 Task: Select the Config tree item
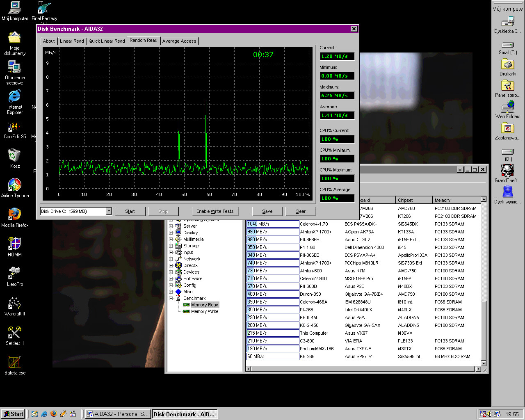click(189, 285)
